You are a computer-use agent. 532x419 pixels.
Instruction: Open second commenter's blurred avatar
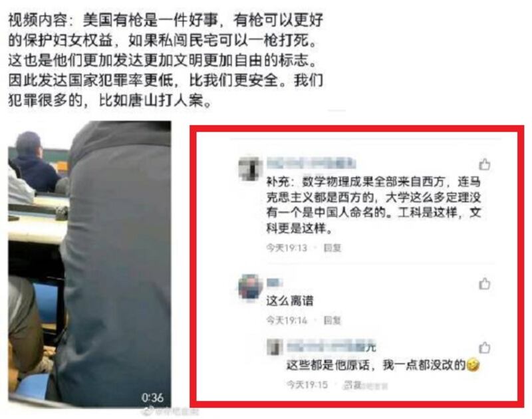click(251, 287)
